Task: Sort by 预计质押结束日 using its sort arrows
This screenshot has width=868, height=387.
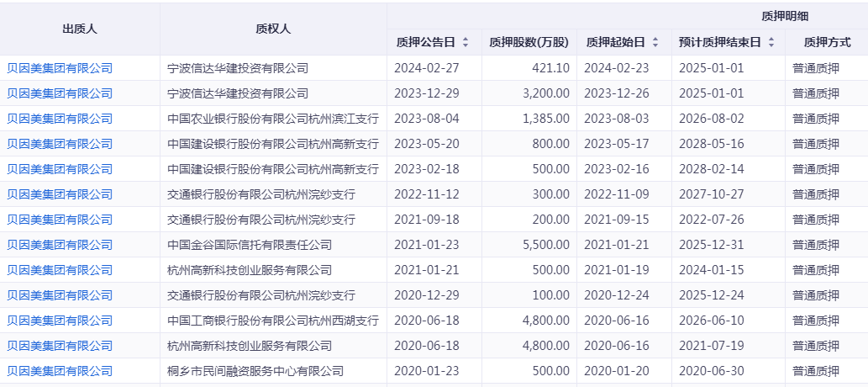Action: (x=771, y=42)
